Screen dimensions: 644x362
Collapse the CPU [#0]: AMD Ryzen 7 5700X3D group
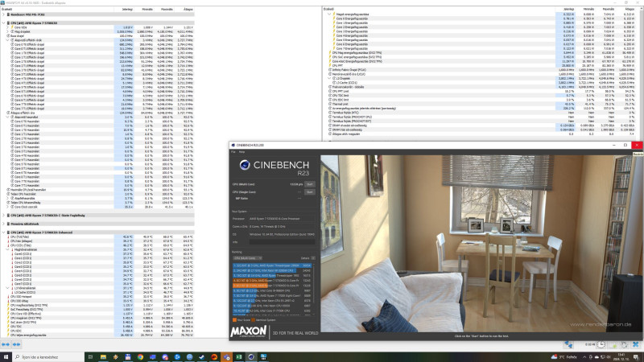coord(4,23)
